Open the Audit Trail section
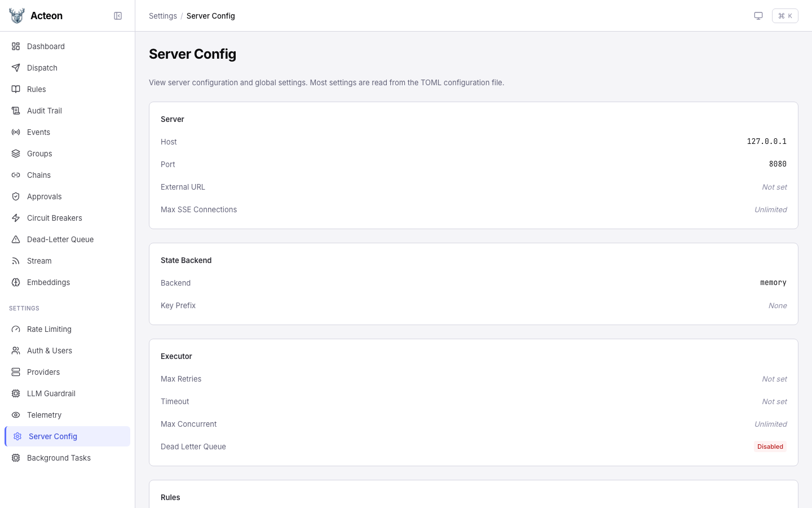The width and height of the screenshot is (812, 508). click(x=44, y=111)
